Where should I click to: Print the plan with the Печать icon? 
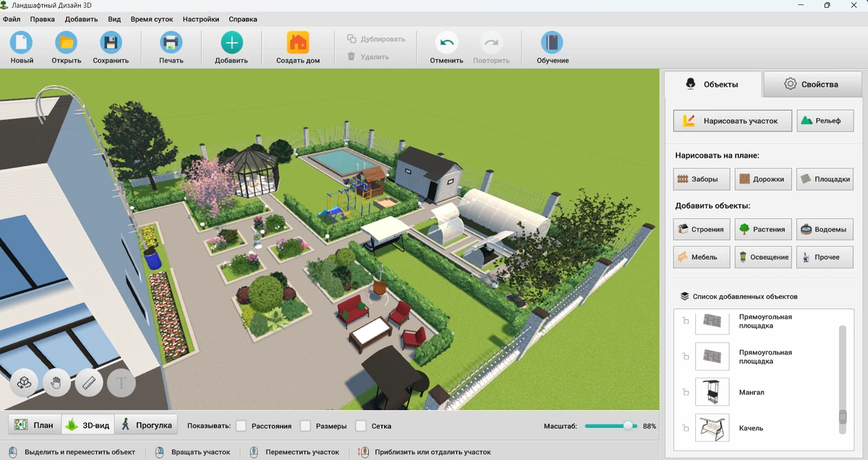(x=171, y=43)
